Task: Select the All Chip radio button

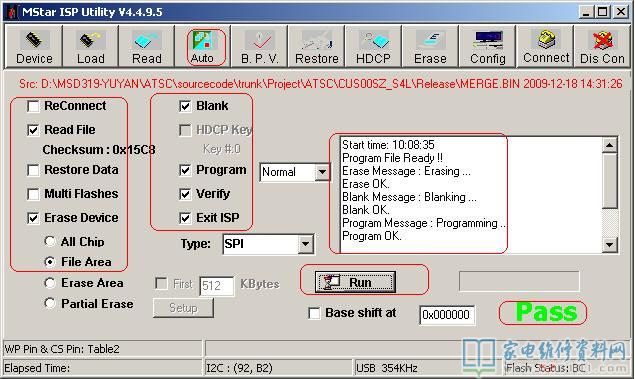Action: pyautogui.click(x=50, y=241)
